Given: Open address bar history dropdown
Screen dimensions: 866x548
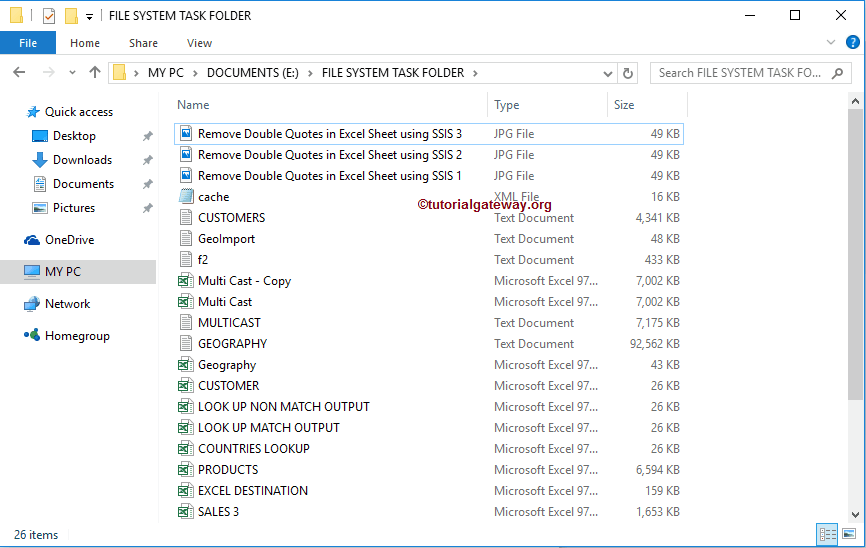Looking at the screenshot, I should pyautogui.click(x=607, y=73).
